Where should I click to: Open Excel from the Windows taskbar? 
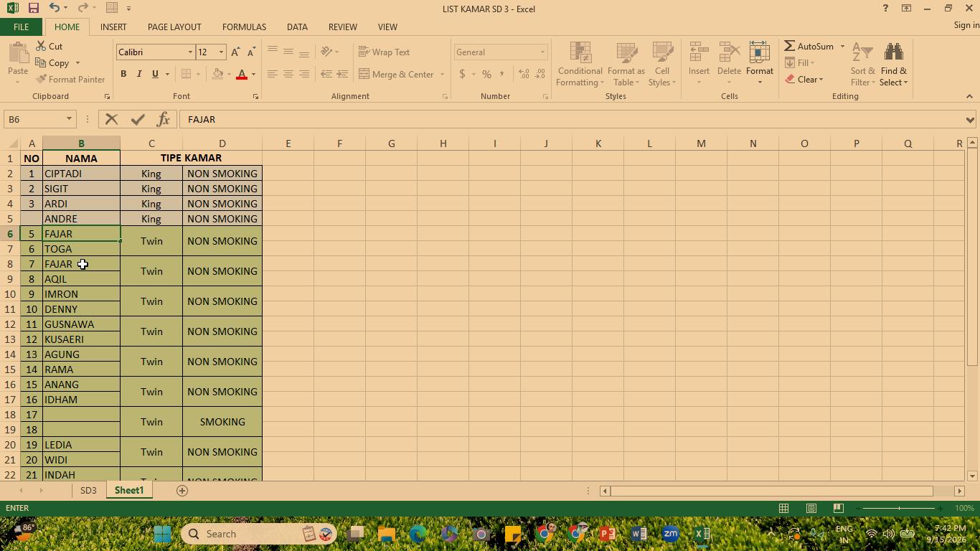pyautogui.click(x=702, y=534)
